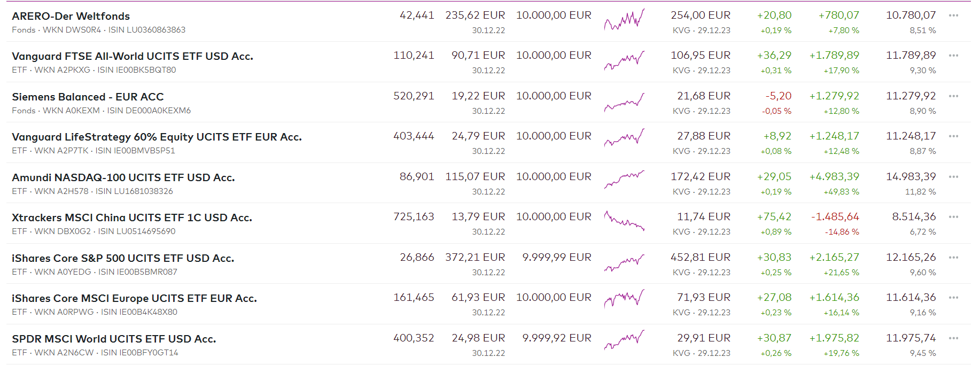Click the Vanguard LifeStrategy 60% Equity ETF name
Viewport: 980px width, 365px height.
click(157, 137)
